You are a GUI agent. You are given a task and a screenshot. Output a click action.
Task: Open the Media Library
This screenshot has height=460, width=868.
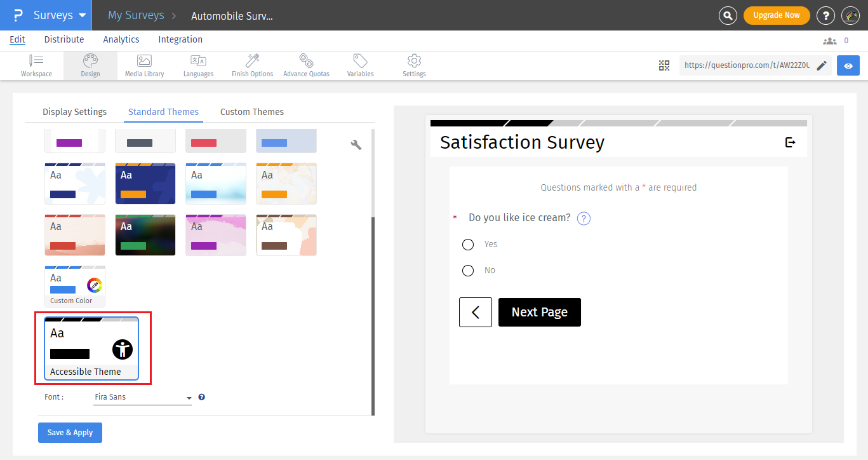pyautogui.click(x=144, y=65)
